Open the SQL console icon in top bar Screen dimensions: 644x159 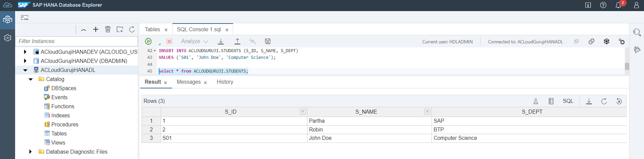[25, 18]
